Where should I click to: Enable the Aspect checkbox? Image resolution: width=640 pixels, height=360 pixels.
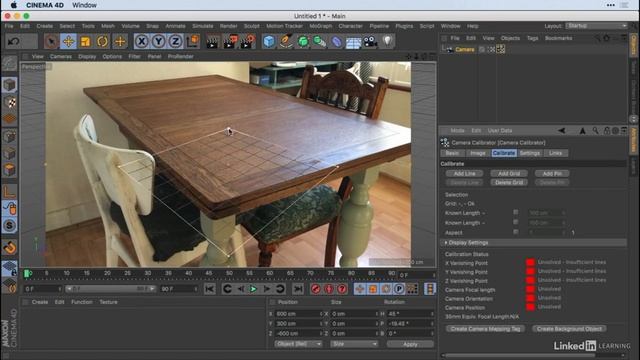(x=516, y=232)
